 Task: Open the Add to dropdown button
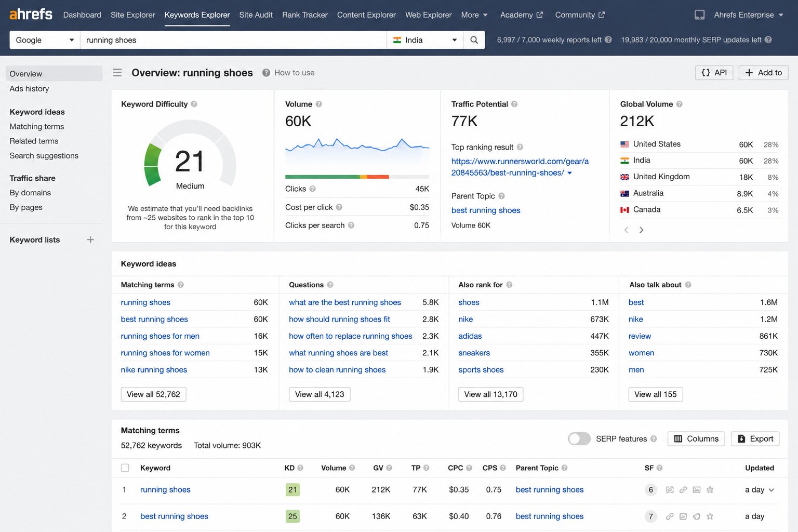click(x=763, y=73)
